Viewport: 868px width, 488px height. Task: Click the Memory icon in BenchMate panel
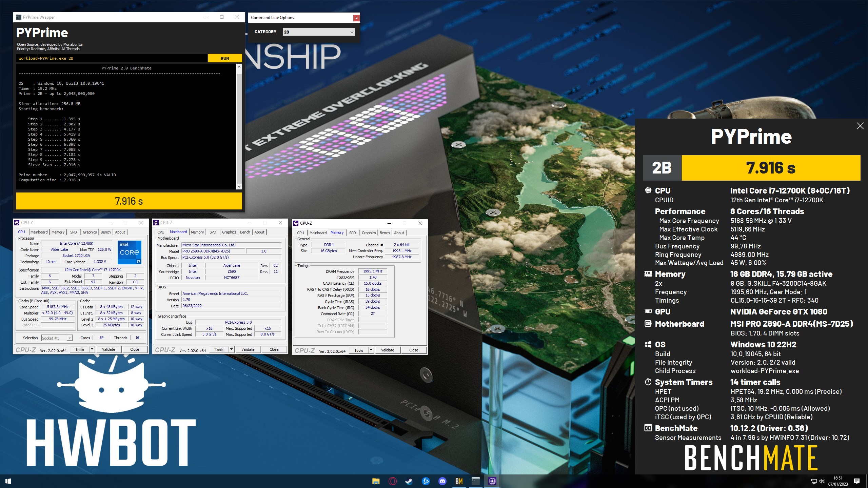coord(648,274)
